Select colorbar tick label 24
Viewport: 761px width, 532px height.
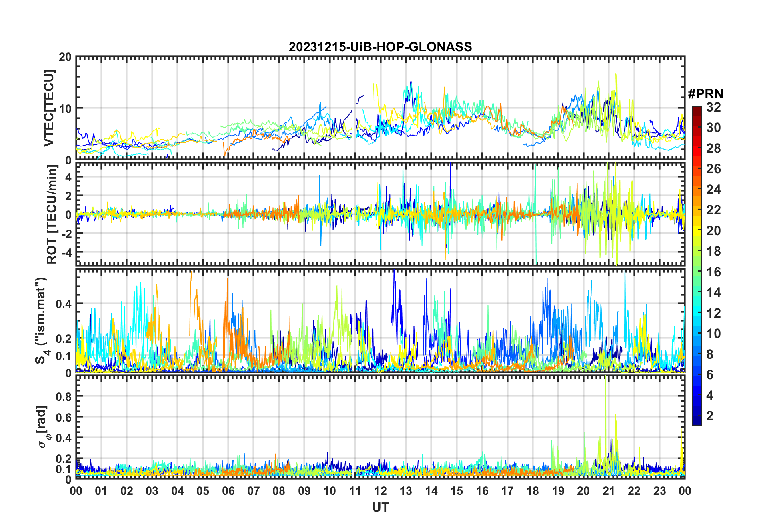click(713, 190)
